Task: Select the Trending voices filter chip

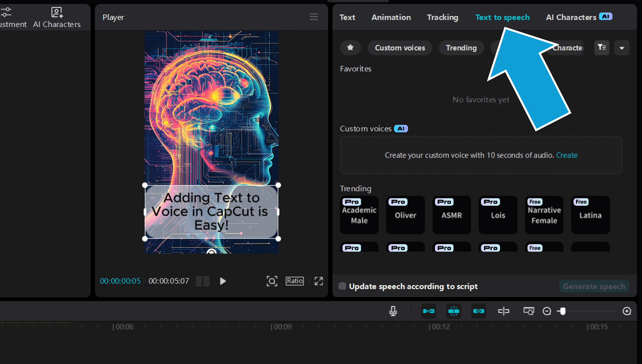Action: point(461,48)
